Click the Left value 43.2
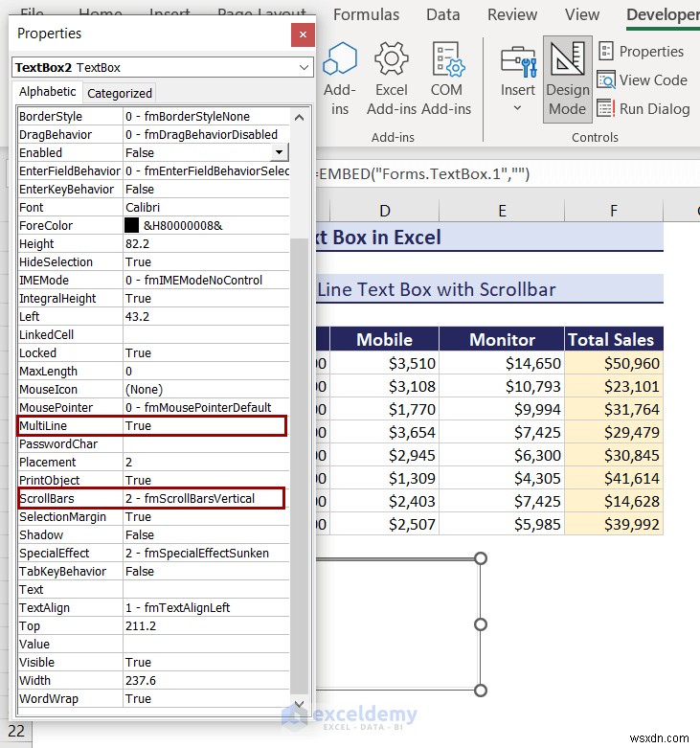Screen dimensions: 700x748 pos(206,317)
